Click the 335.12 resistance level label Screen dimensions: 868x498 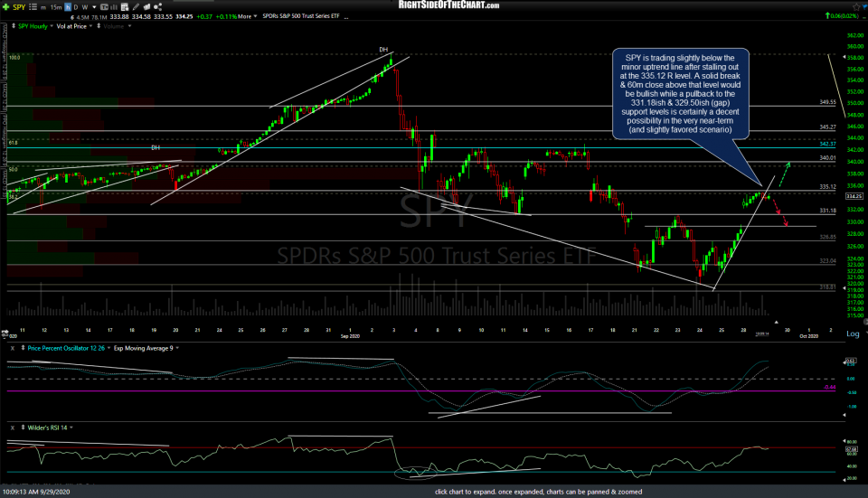click(x=827, y=187)
